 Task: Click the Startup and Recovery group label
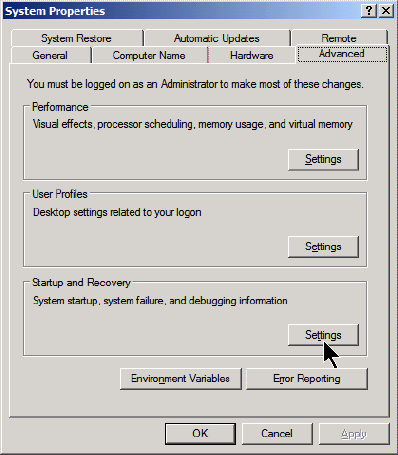click(81, 283)
